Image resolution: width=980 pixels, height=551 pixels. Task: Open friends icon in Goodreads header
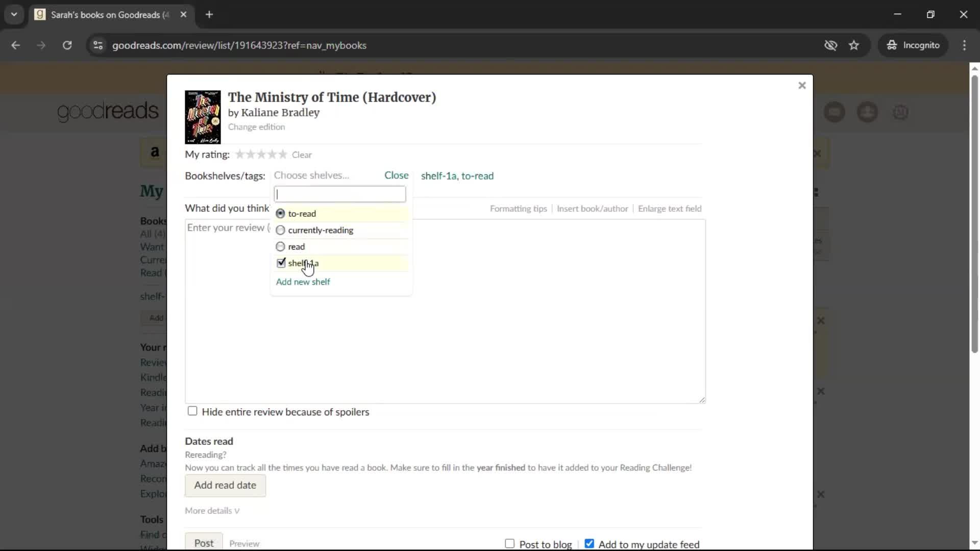pyautogui.click(x=867, y=112)
